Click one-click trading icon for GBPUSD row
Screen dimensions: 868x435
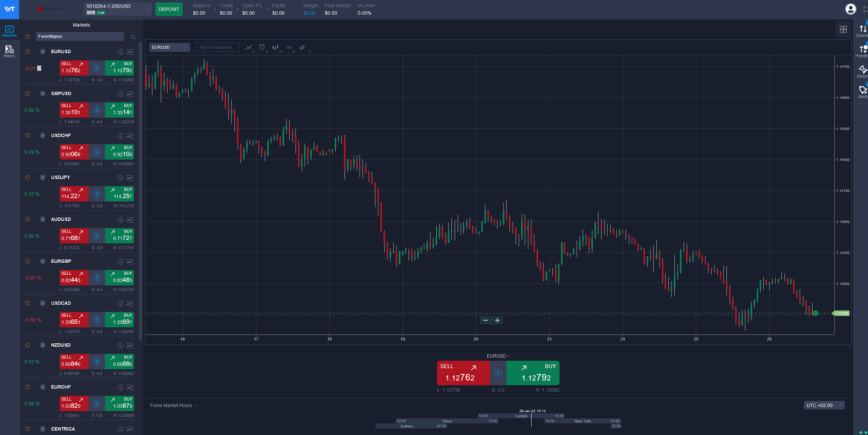tap(97, 110)
